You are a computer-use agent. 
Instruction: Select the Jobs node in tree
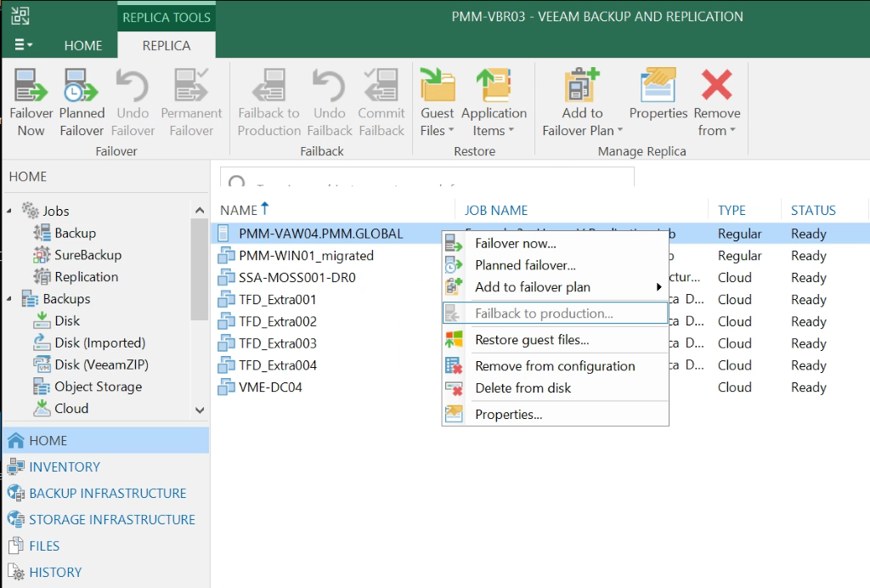[46, 211]
